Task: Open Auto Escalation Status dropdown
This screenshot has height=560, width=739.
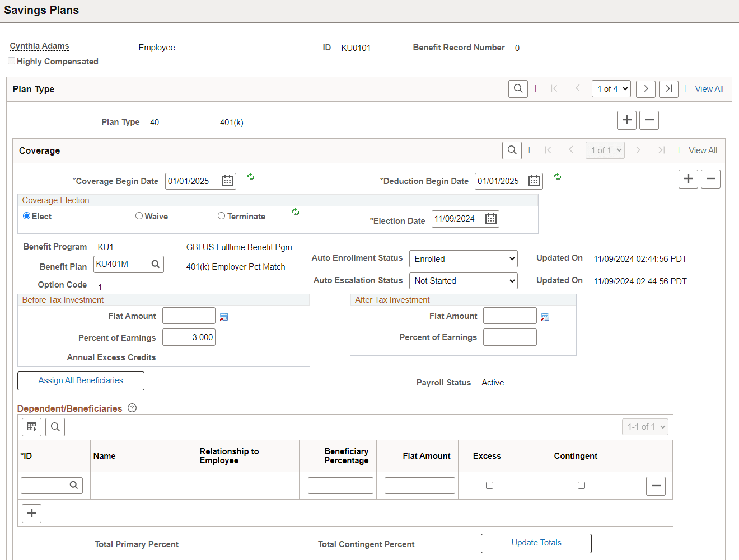Action: pos(464,281)
